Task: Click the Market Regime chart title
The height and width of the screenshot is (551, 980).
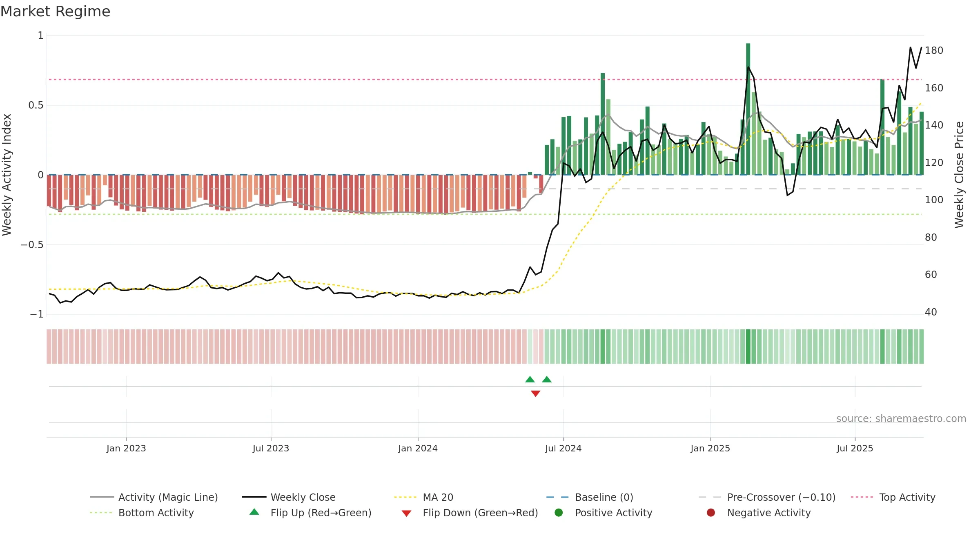Action: [x=55, y=11]
